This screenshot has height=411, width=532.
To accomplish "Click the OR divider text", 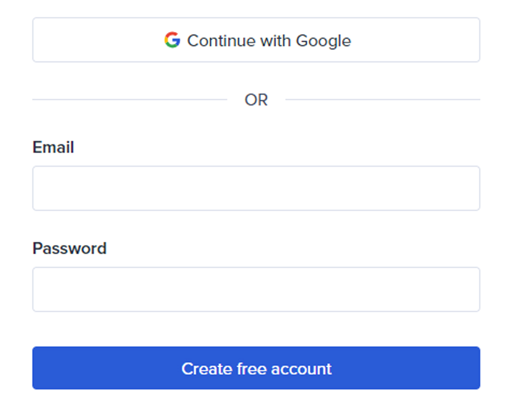I will (256, 100).
